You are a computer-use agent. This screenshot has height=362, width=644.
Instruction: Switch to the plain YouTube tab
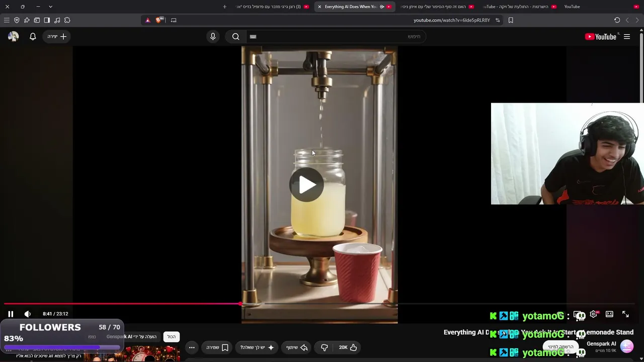pos(602,7)
